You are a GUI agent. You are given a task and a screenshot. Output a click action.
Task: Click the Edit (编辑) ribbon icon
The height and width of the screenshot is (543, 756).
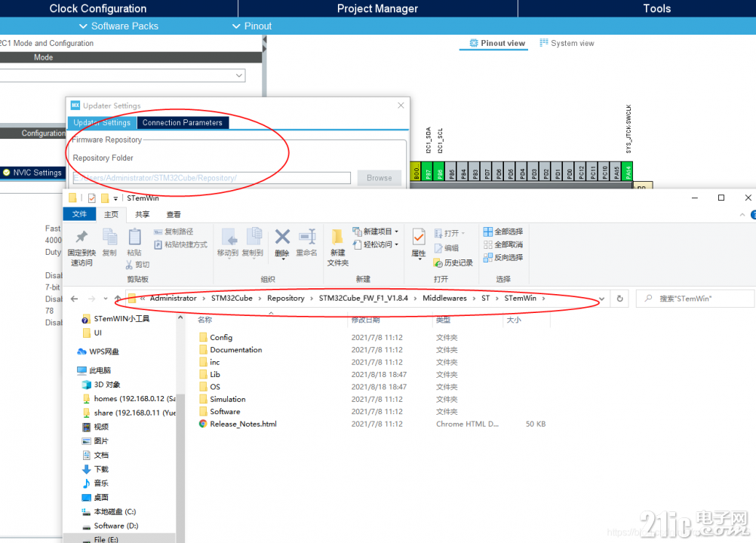pos(438,248)
